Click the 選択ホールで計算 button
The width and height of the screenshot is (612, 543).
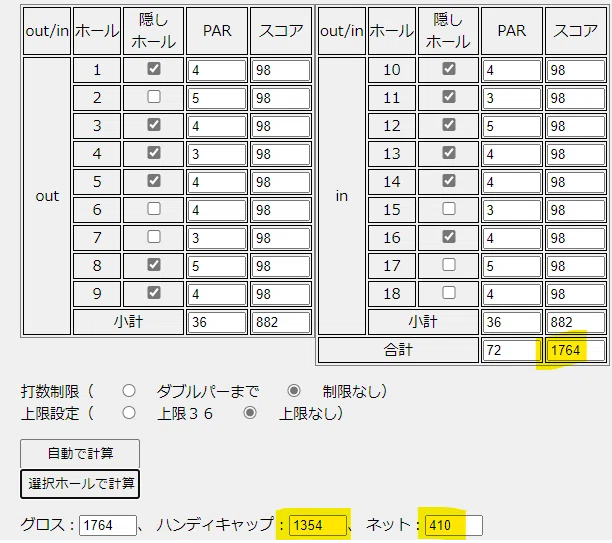(x=80, y=484)
